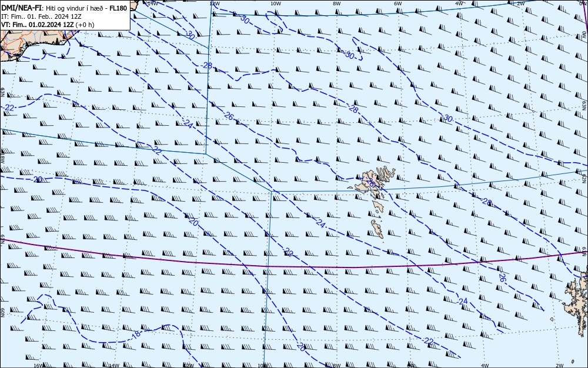Click the 2W label along the top edge
588x368 pixels.
(520, 3)
